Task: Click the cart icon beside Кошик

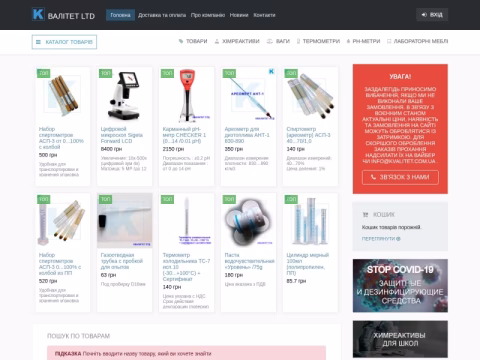Action: click(365, 215)
